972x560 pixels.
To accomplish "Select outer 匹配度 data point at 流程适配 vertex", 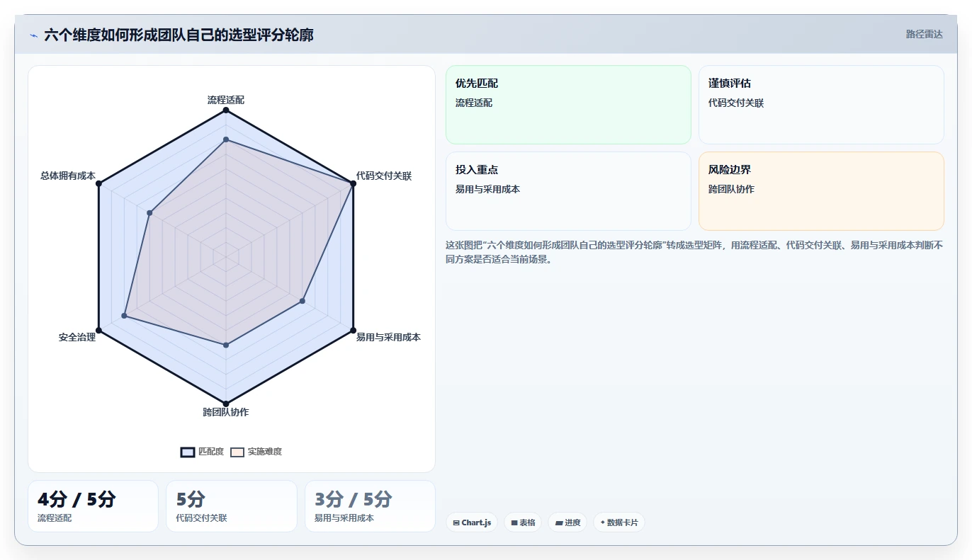I will (x=226, y=110).
